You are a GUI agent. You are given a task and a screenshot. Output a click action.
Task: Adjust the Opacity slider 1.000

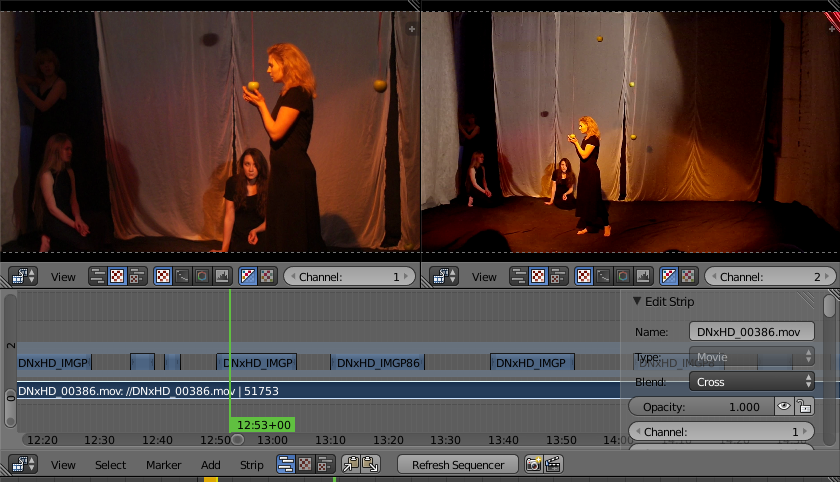(701, 407)
